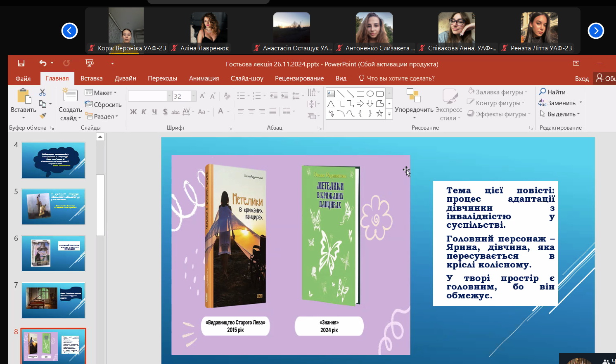Switch to the Дизайн tab
Viewport: 616px width, 364px height.
click(x=126, y=78)
